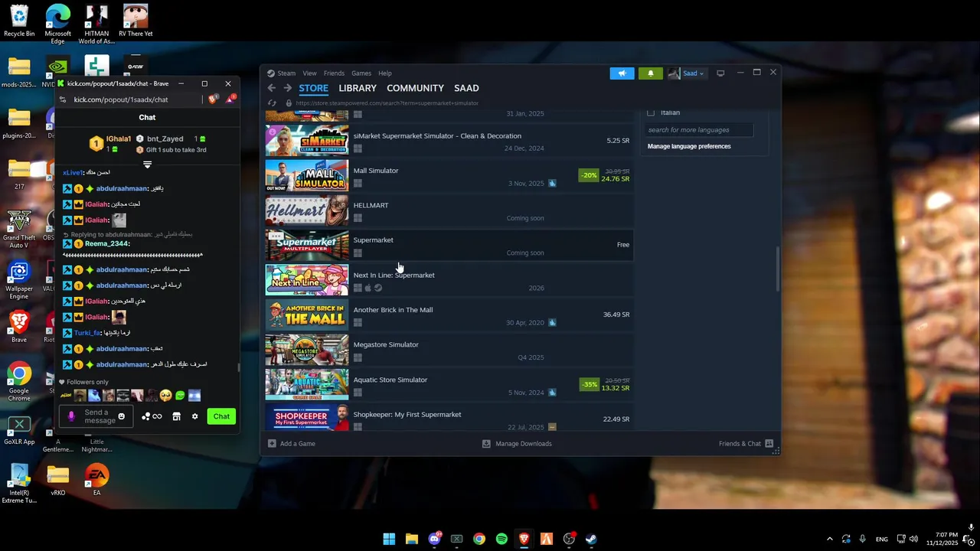Screen dimensions: 980x551
Task: Click the green Chat send button
Action: [221, 416]
